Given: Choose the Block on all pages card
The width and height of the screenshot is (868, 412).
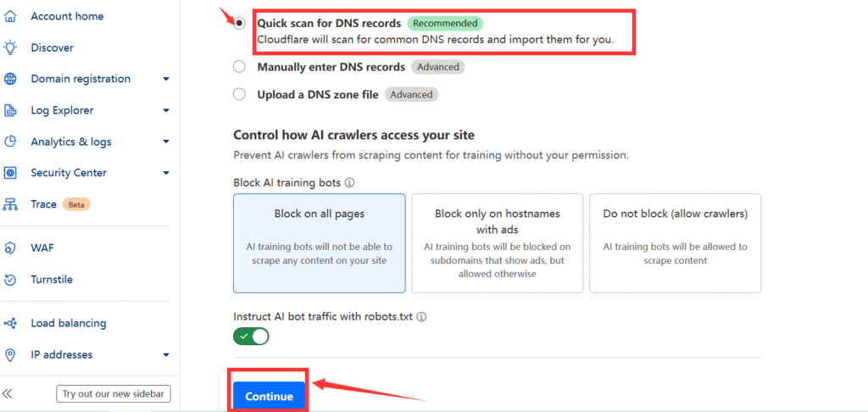Looking at the screenshot, I should pos(319,242).
